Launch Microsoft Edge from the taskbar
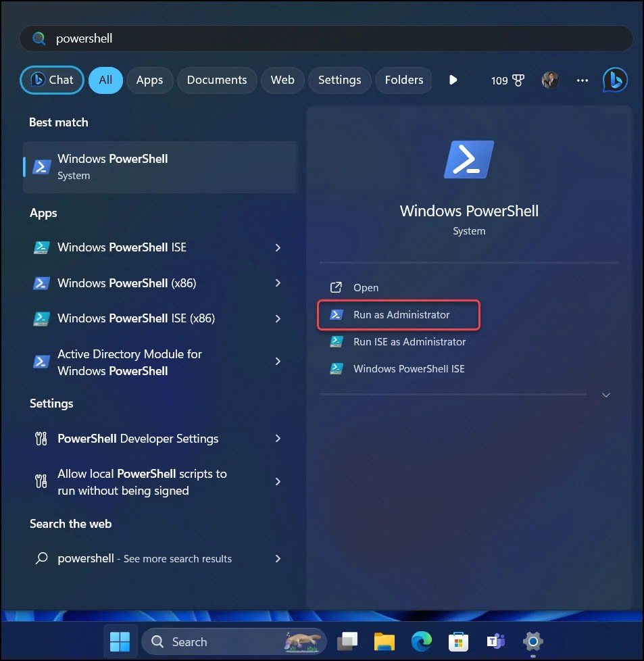 pyautogui.click(x=421, y=641)
